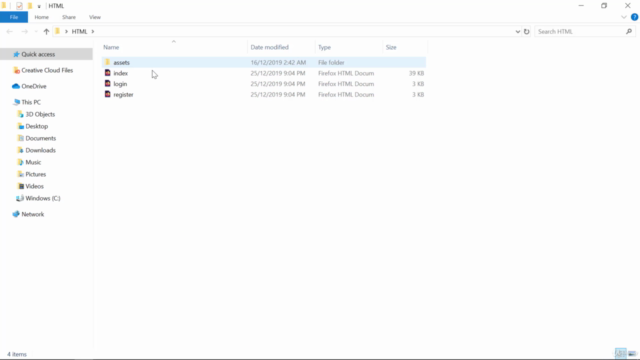Click the Quick access star icon
Viewport: 640px width, 360px height.
pyautogui.click(x=16, y=54)
